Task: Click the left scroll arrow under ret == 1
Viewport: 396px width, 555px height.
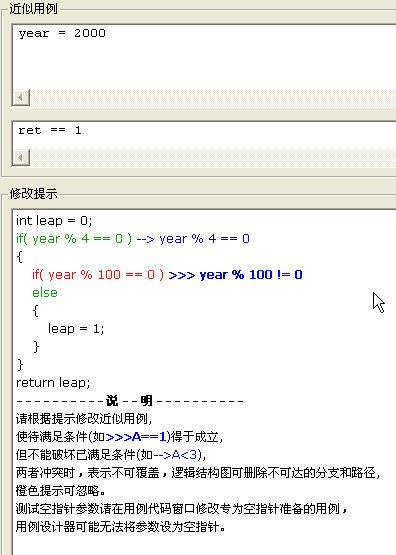Action: click(21, 157)
